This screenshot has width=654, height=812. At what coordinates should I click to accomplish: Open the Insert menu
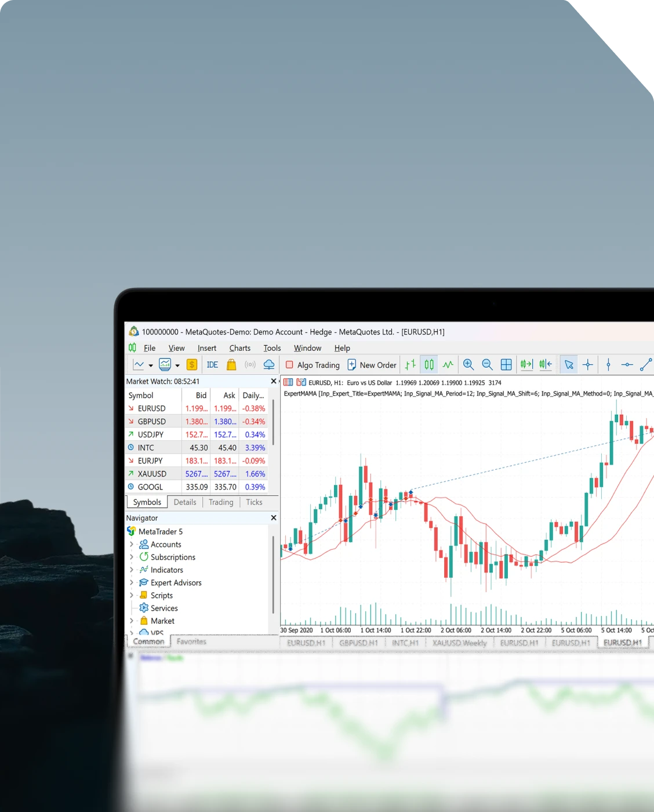(207, 348)
